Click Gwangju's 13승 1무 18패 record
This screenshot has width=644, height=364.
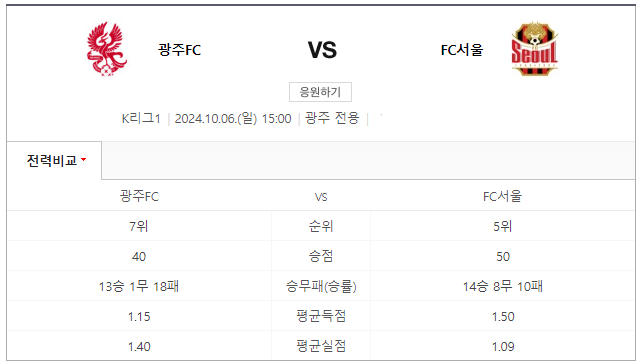tap(139, 286)
